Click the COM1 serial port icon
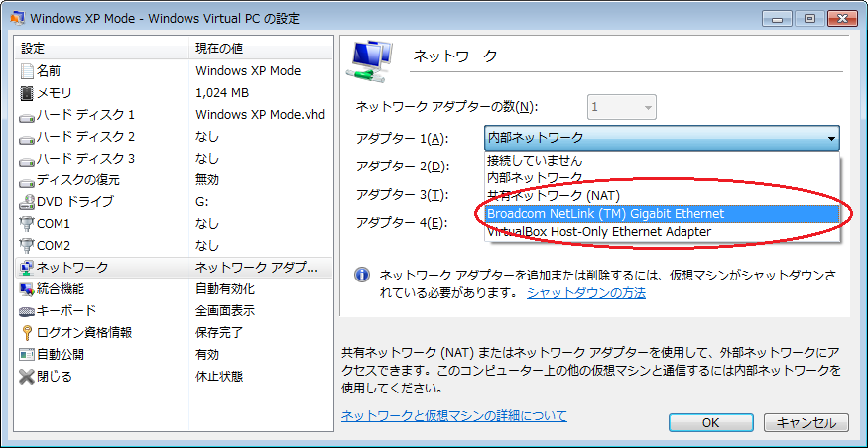The width and height of the screenshot is (868, 448). pyautogui.click(x=27, y=223)
